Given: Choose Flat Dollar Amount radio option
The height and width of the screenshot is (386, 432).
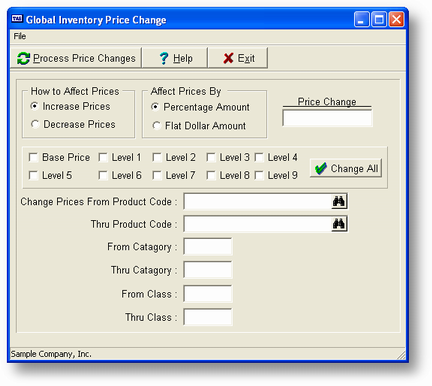Looking at the screenshot, I should [156, 126].
